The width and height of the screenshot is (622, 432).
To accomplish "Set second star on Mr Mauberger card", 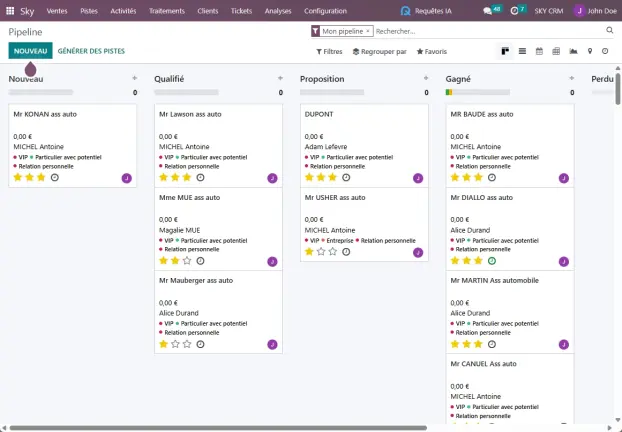I will click(x=175, y=344).
